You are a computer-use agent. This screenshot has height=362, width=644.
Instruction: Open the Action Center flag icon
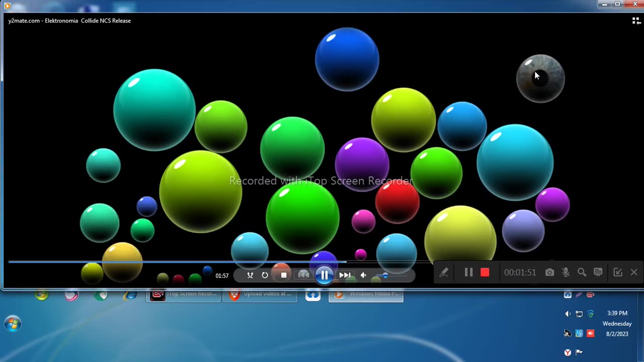[579, 352]
